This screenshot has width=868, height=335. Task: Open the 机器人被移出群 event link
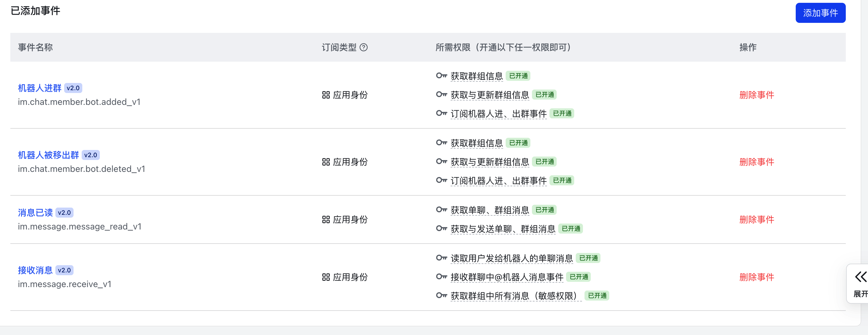tap(48, 155)
